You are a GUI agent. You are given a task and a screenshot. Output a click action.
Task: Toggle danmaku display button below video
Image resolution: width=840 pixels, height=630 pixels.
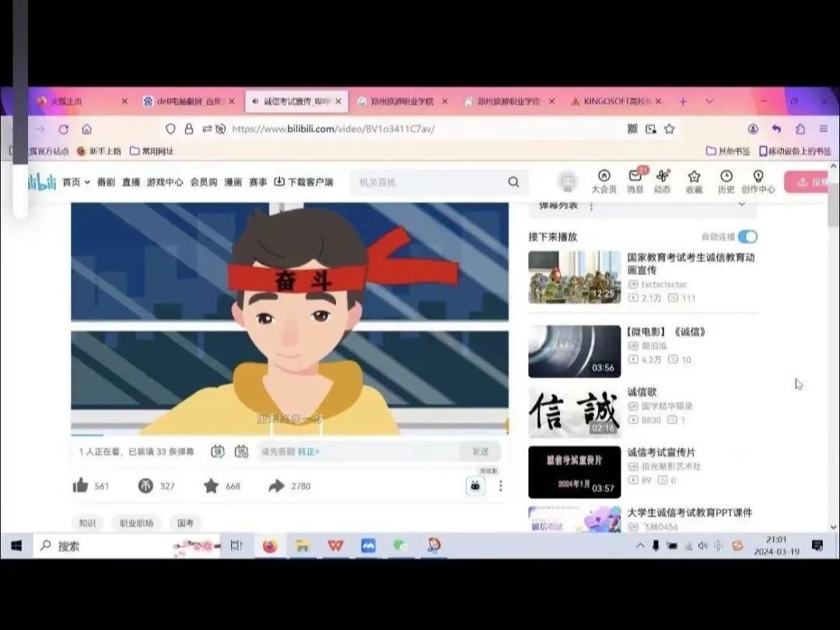pyautogui.click(x=218, y=451)
